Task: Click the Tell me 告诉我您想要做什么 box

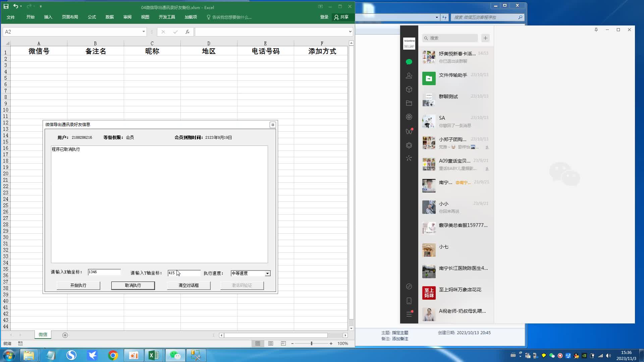Action: pyautogui.click(x=229, y=17)
